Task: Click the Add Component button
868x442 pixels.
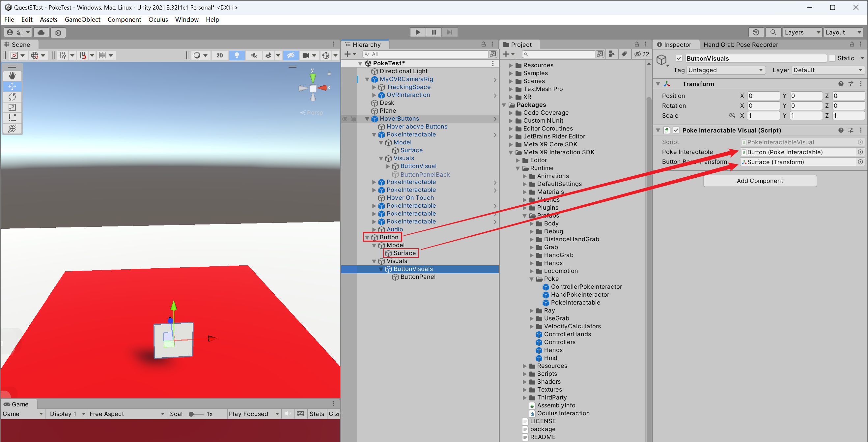Action: 760,181
